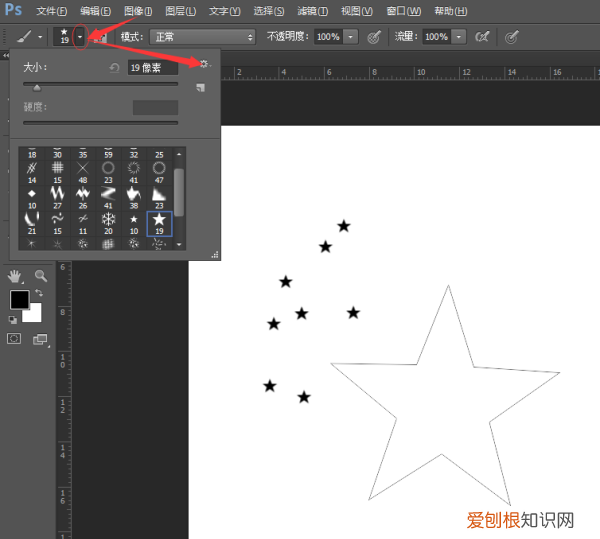Open the 滤镜 menu
The width and height of the screenshot is (600, 539).
point(313,11)
